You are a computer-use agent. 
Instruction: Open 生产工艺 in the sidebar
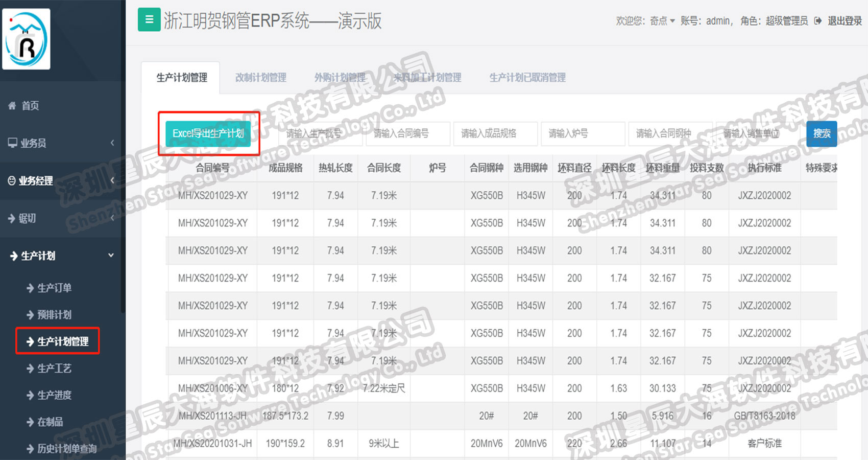click(x=49, y=368)
